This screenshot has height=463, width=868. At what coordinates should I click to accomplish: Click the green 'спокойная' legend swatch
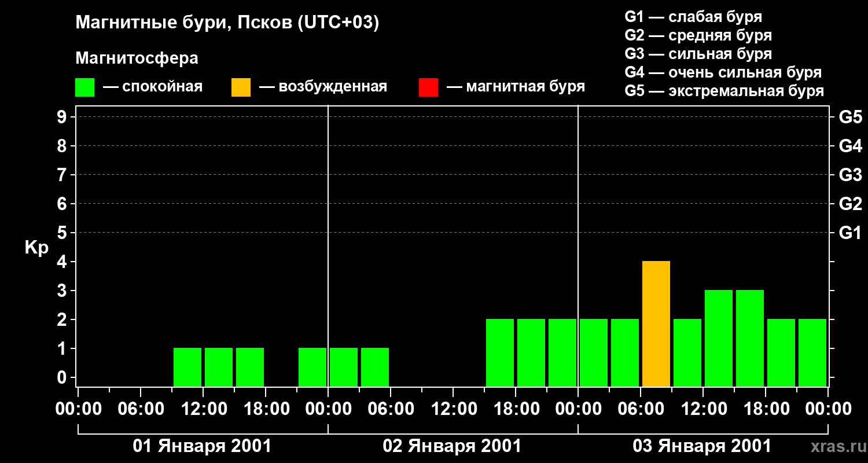click(x=84, y=87)
